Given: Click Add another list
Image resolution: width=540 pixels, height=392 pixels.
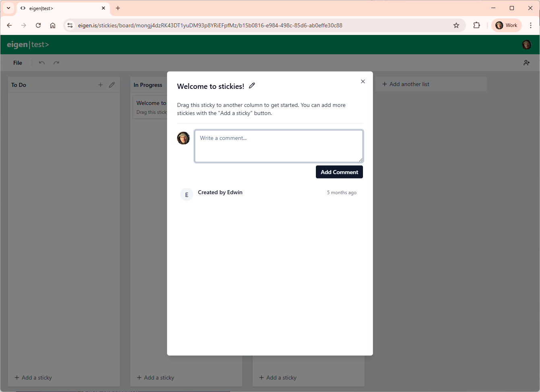Looking at the screenshot, I should (x=409, y=84).
